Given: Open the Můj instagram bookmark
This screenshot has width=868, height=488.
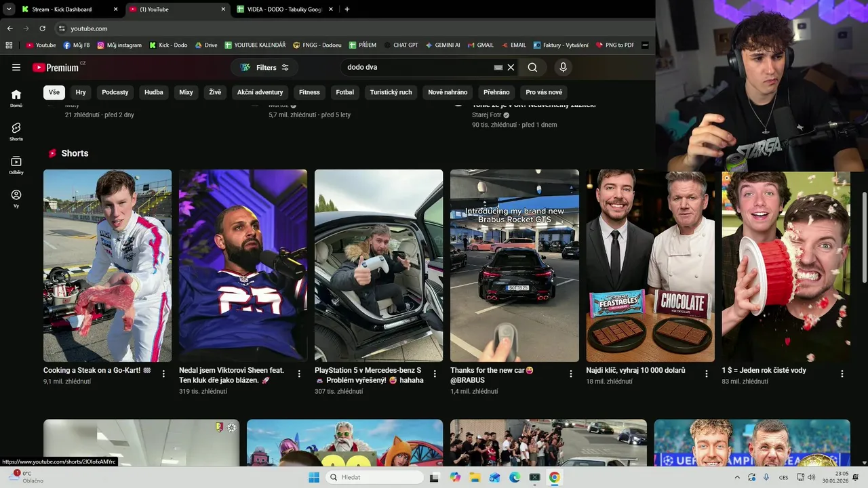Looking at the screenshot, I should pyautogui.click(x=119, y=45).
